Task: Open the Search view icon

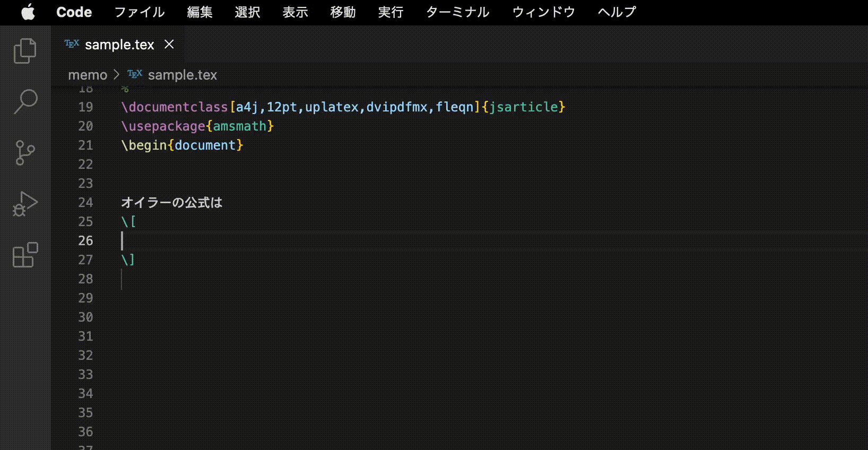Action: [x=25, y=101]
